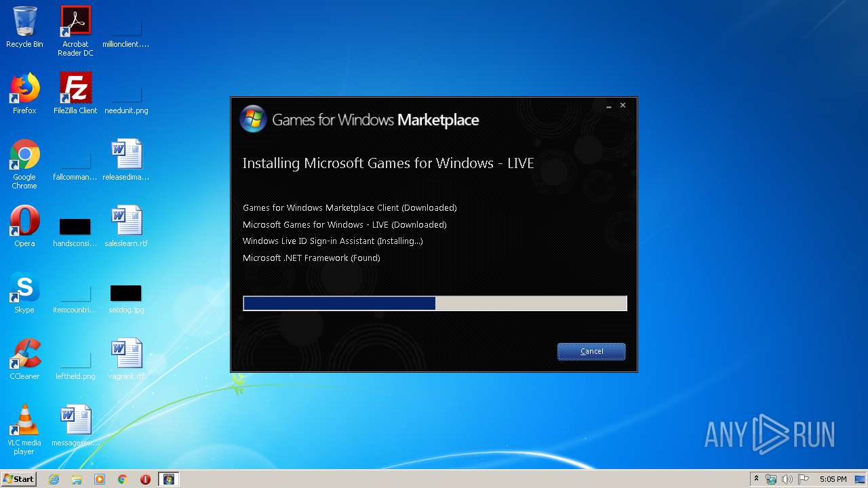
Task: Select saleslearn.rtf document icon
Action: click(126, 226)
